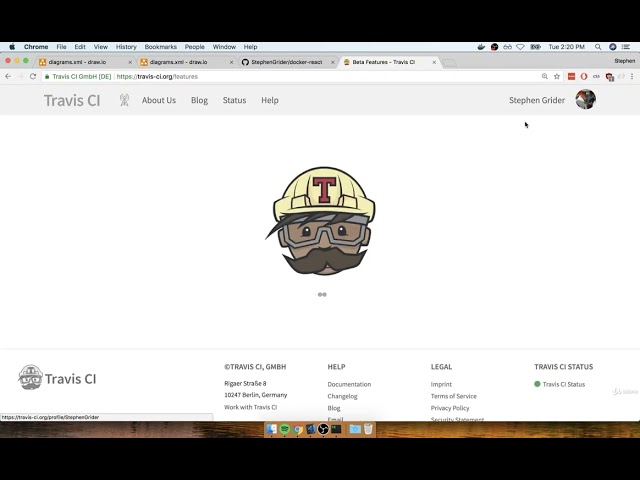
Task: Click the Stephen Grider account name
Action: pos(537,100)
